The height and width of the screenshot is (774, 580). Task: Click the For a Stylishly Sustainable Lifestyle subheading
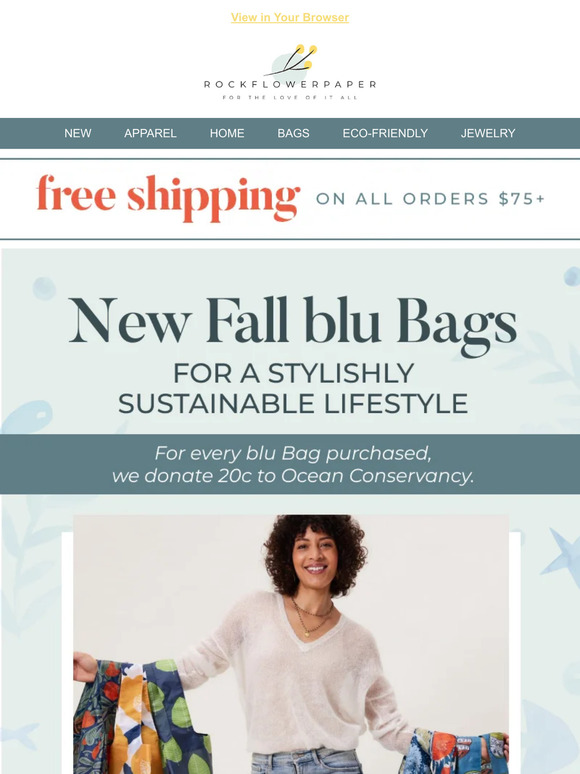click(293, 388)
